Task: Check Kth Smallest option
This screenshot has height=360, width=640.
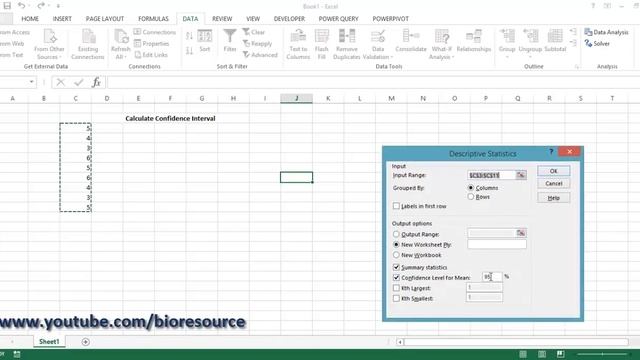Action: tap(396, 298)
